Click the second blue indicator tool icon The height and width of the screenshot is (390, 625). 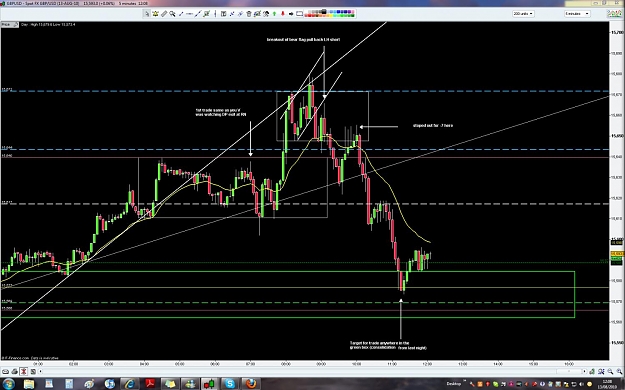(240, 14)
